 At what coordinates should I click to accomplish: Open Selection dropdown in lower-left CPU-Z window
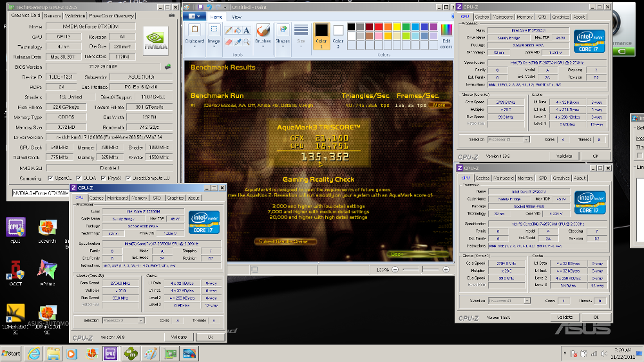coord(140,321)
